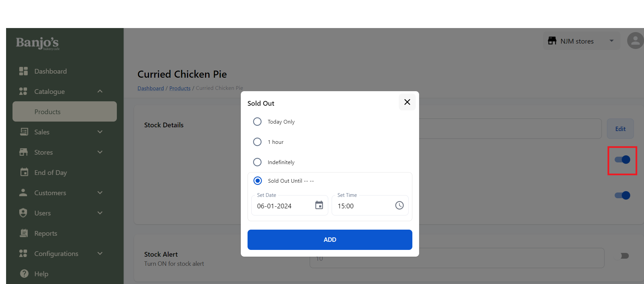Select the Today Only radio option

[257, 122]
